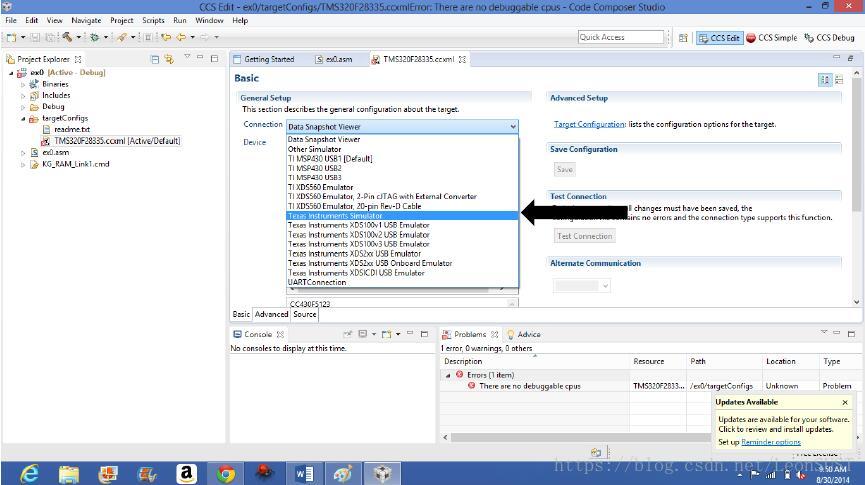Switch to Advanced bottom tab
865x485 pixels.
tap(271, 314)
